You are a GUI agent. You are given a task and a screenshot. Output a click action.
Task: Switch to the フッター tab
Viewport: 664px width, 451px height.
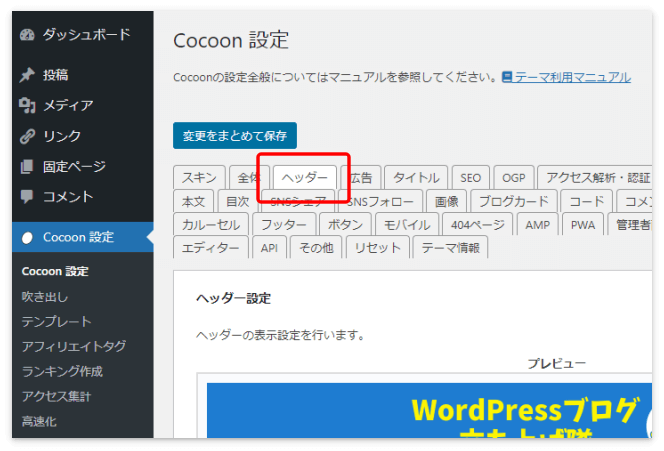point(284,224)
